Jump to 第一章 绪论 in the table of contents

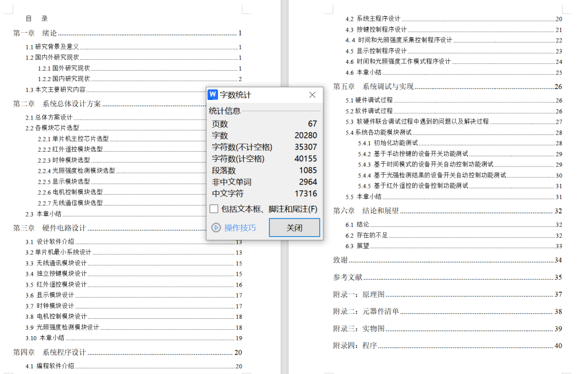point(36,33)
